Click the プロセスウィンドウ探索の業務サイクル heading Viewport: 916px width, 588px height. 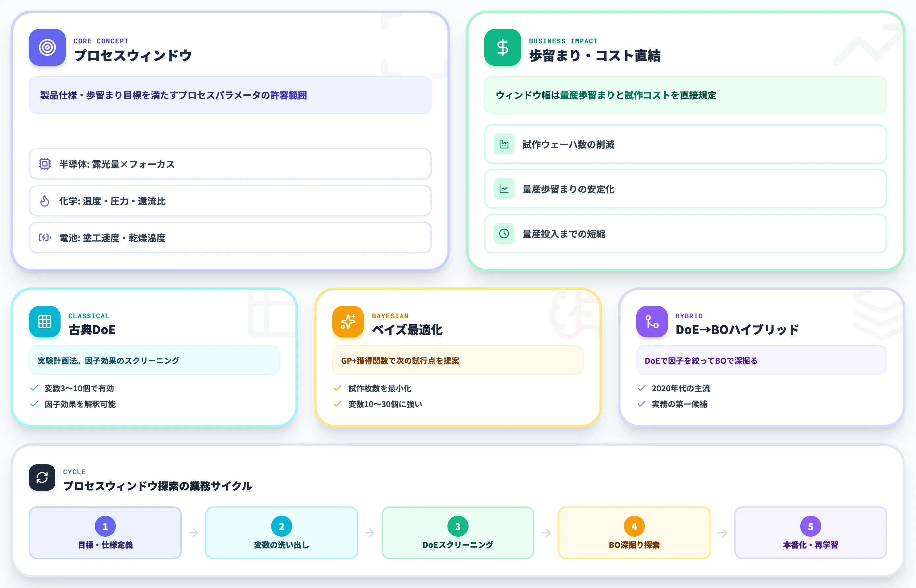pos(157,486)
